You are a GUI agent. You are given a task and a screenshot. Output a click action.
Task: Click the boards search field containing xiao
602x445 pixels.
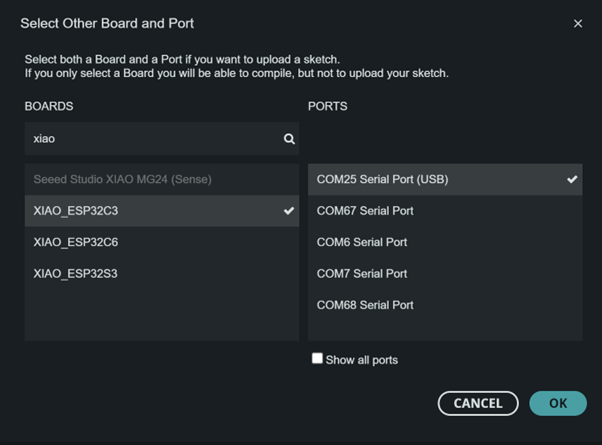pyautogui.click(x=162, y=139)
